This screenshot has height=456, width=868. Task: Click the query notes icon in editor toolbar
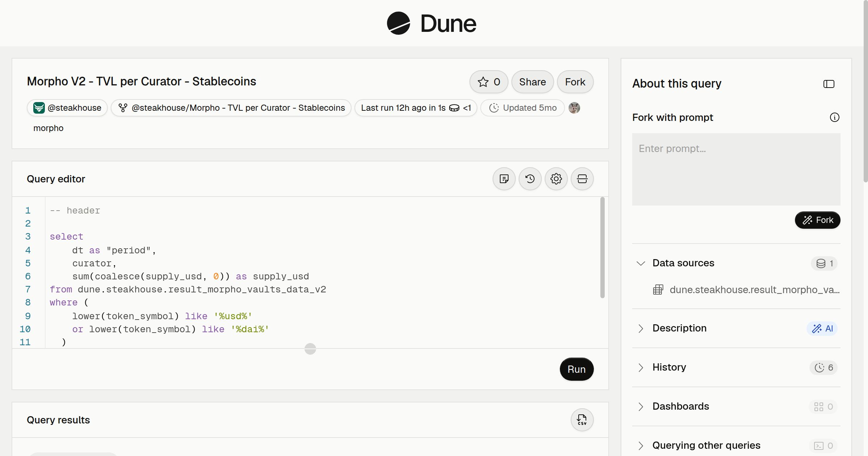(x=504, y=179)
